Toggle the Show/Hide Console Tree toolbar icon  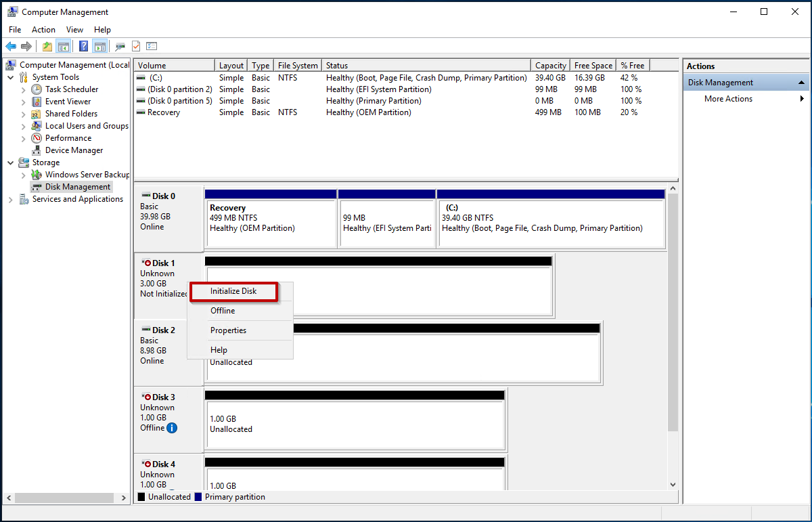coord(64,46)
